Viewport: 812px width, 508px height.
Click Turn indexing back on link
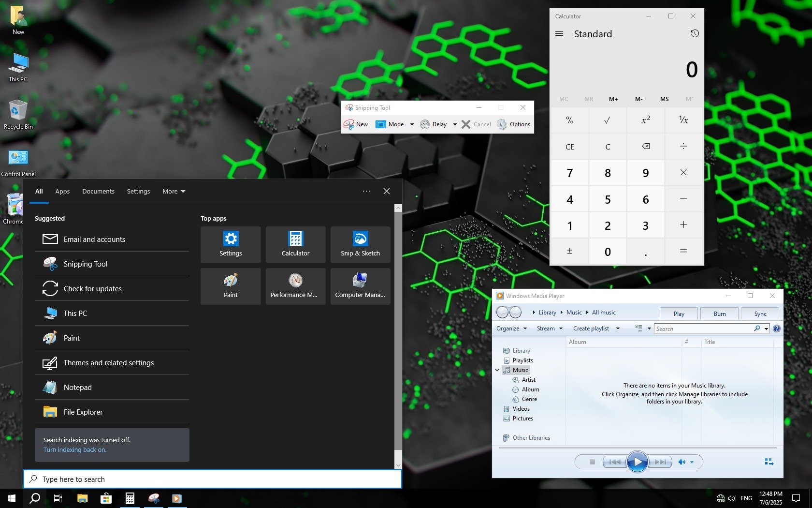click(75, 450)
